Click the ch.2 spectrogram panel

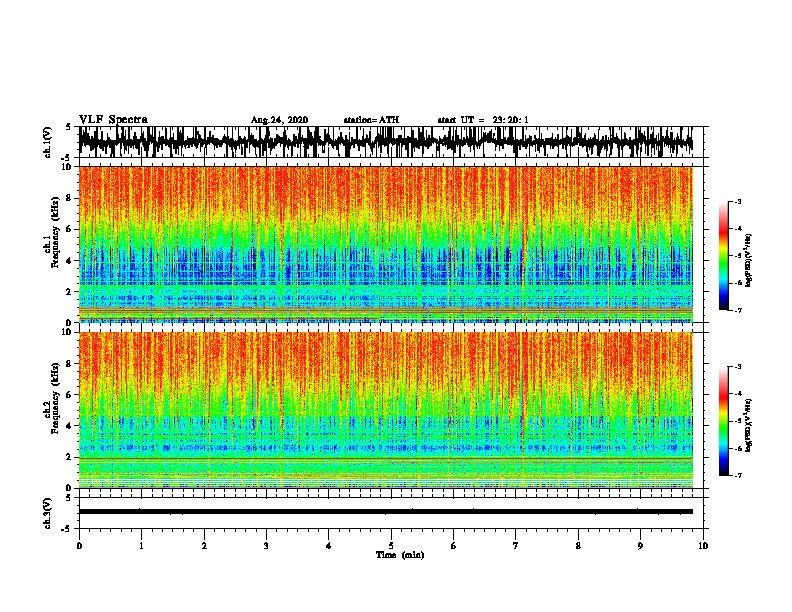coord(385,410)
